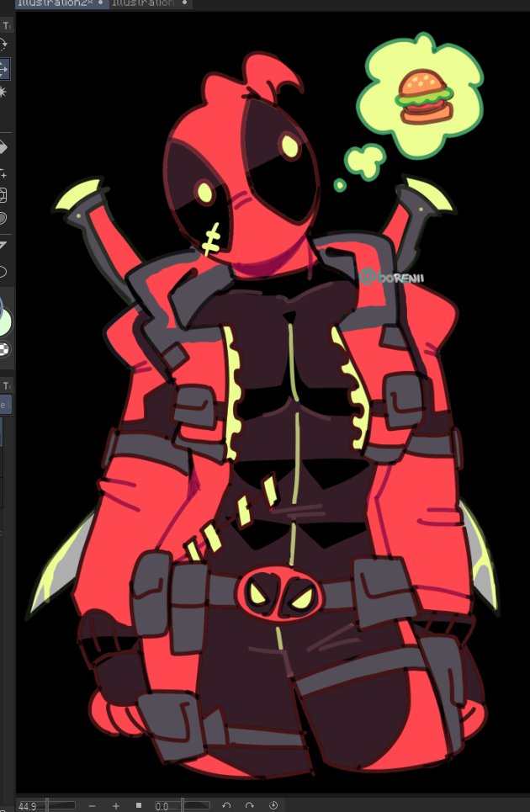Reset canvas rotation icon
530x812 pixels.
click(x=273, y=805)
